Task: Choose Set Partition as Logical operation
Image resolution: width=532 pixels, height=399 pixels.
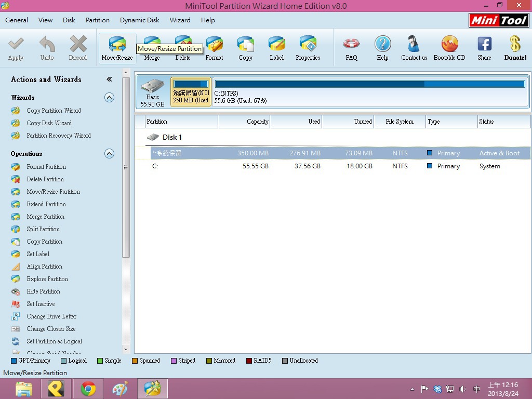Action: point(54,341)
